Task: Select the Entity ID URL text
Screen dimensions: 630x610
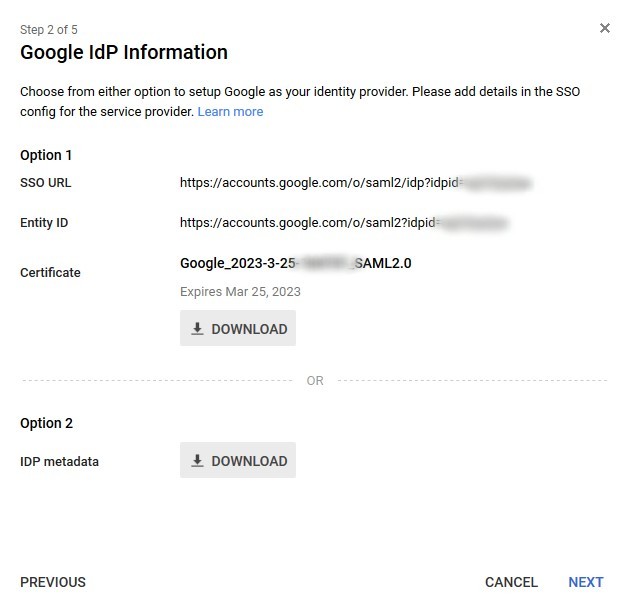Action: click(344, 223)
